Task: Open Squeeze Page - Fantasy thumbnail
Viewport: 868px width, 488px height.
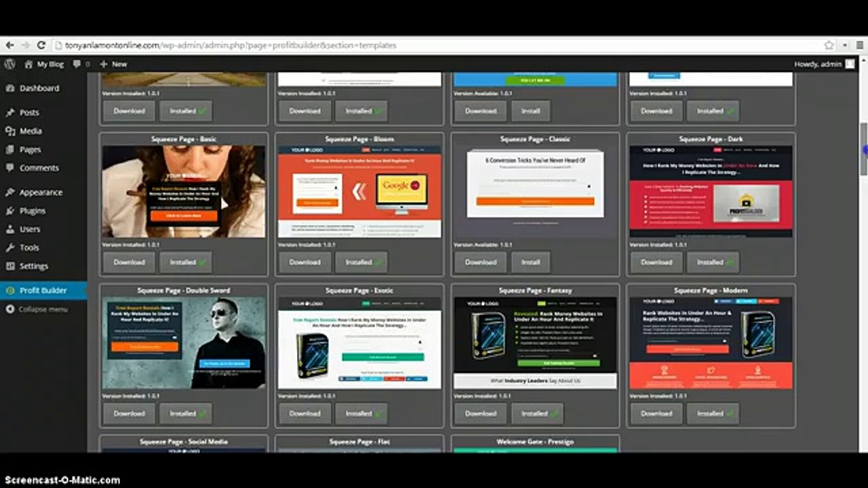Action: pyautogui.click(x=535, y=342)
